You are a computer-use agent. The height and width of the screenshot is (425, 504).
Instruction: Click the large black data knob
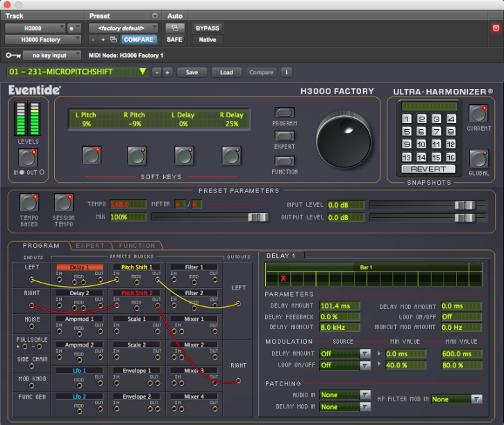coord(344,140)
